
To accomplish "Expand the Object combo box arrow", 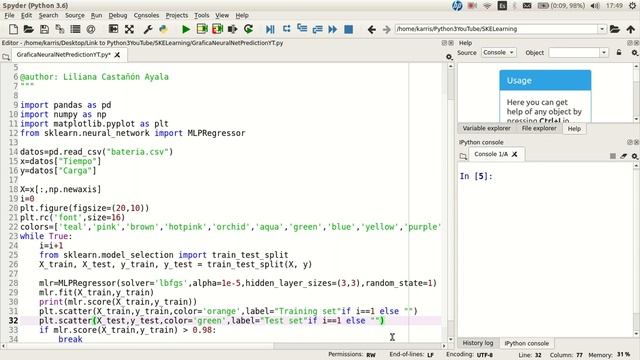I will [x=604, y=53].
